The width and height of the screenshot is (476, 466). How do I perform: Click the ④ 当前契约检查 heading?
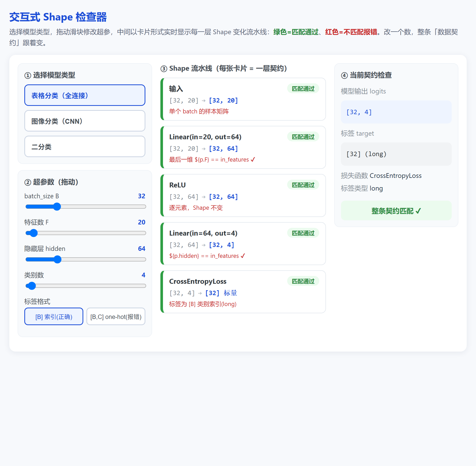point(366,75)
